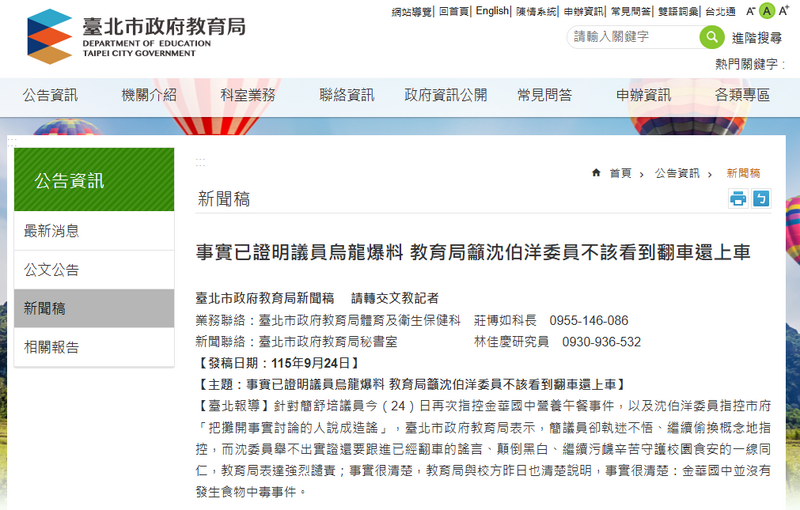Go to 回首頁 in top links
Image resolution: width=800 pixels, height=510 pixels.
click(x=453, y=11)
